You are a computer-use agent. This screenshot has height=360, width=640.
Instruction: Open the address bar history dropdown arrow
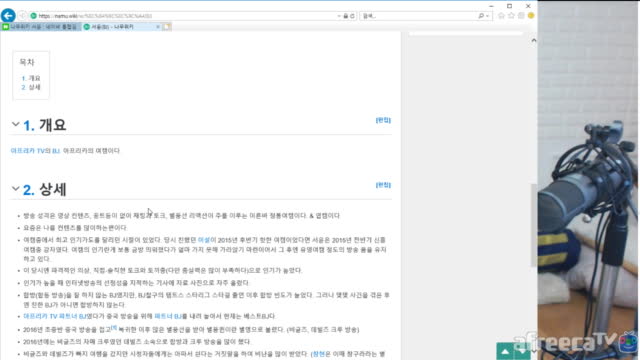click(x=339, y=16)
